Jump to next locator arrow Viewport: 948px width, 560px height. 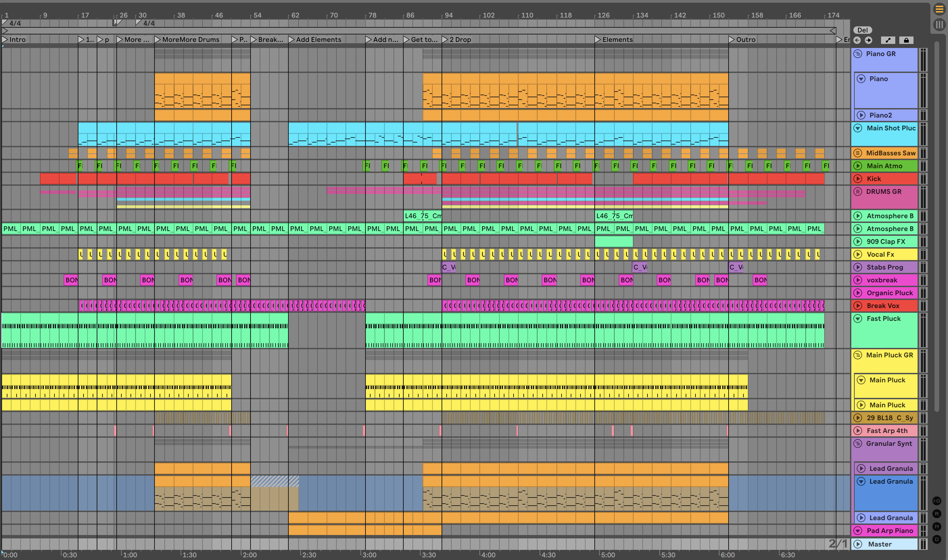[868, 40]
